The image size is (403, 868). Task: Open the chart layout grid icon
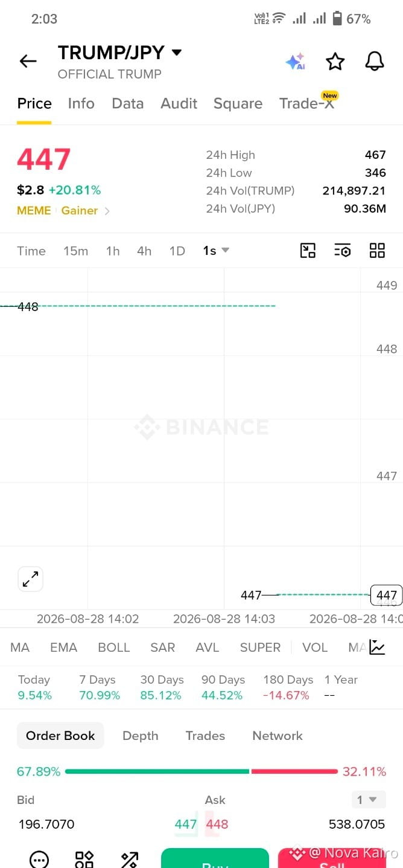tap(377, 251)
